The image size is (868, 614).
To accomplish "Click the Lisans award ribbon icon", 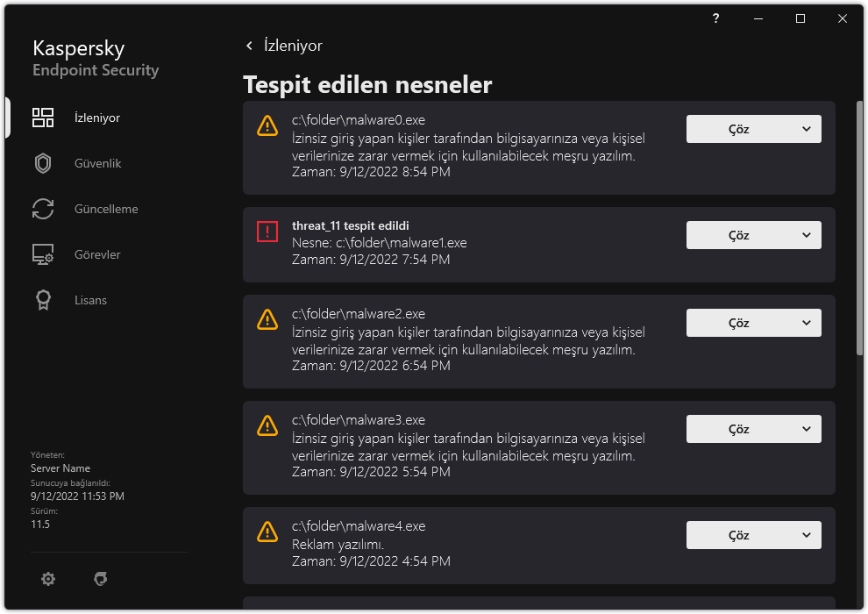I will [43, 301].
